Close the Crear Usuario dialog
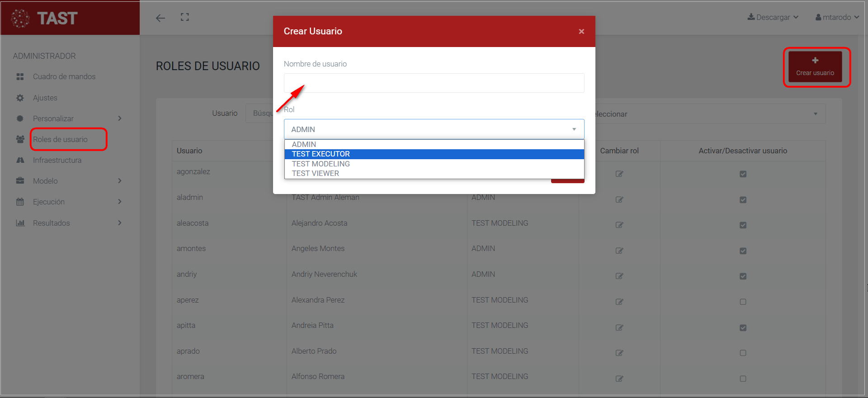 581,31
